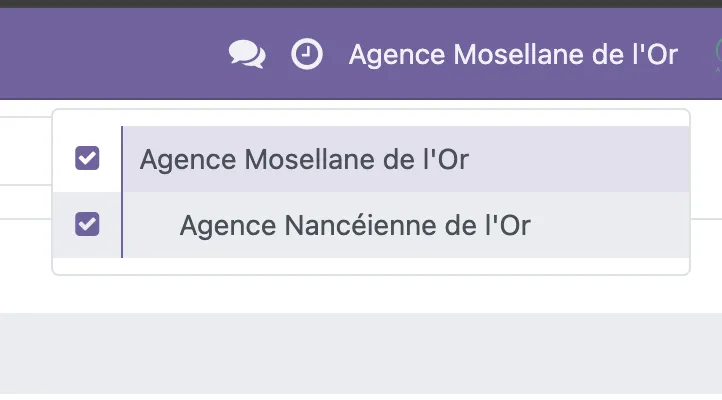Click the white checkmark for Agence Mosellane
The height and width of the screenshot is (400, 722).
click(87, 158)
